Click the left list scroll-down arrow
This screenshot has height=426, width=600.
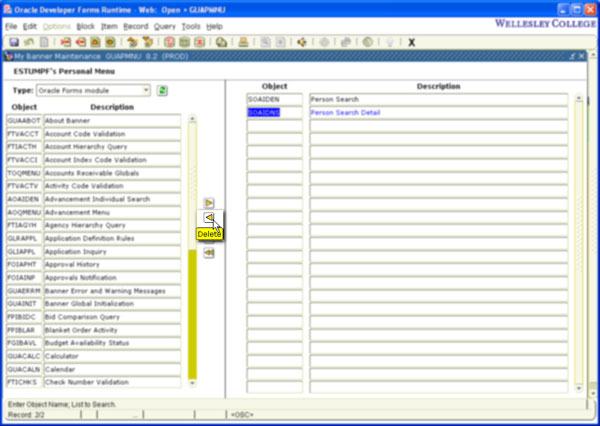[x=192, y=383]
